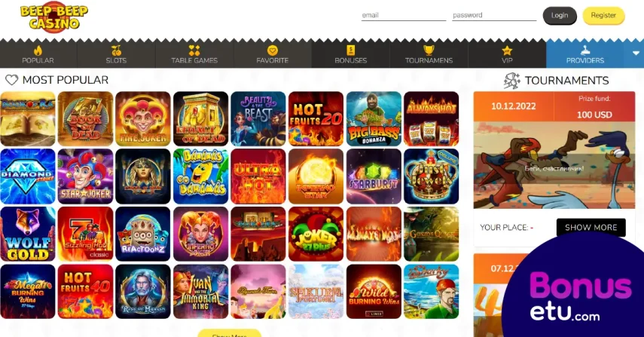Viewport: 644px width, 337px height.
Task: Launch the Wolf Gold game
Action: click(28, 234)
